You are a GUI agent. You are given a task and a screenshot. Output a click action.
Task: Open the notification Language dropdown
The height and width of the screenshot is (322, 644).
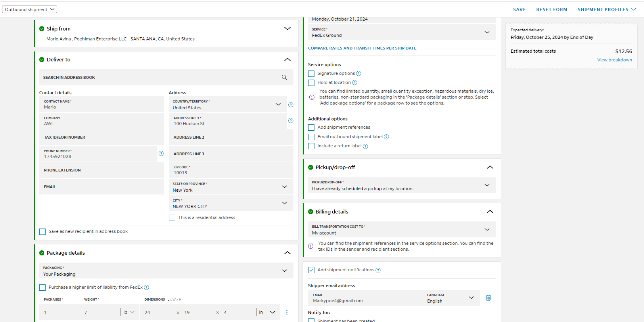point(451,298)
